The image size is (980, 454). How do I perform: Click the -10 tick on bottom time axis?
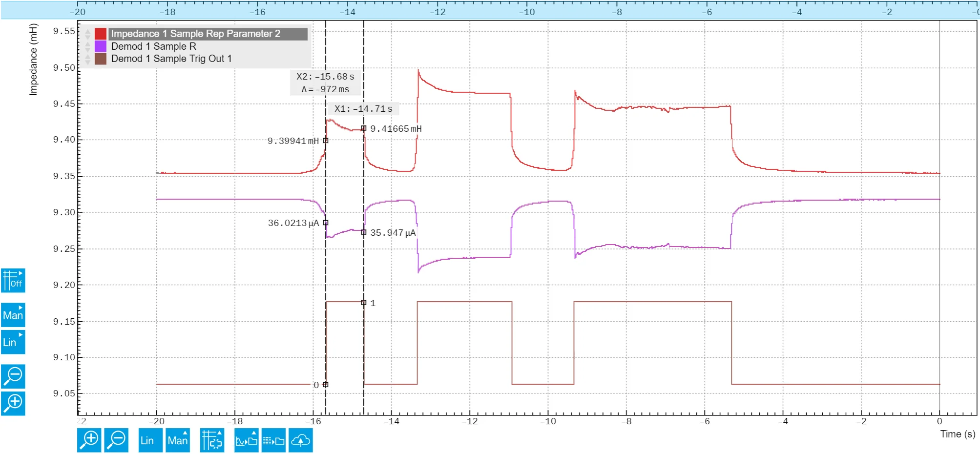[x=548, y=421]
